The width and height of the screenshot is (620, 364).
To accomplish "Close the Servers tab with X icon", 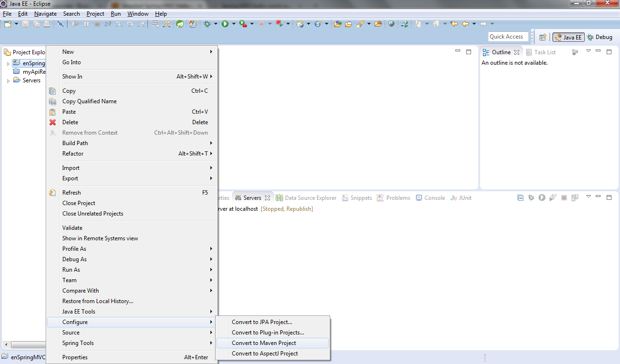I will coord(267,198).
